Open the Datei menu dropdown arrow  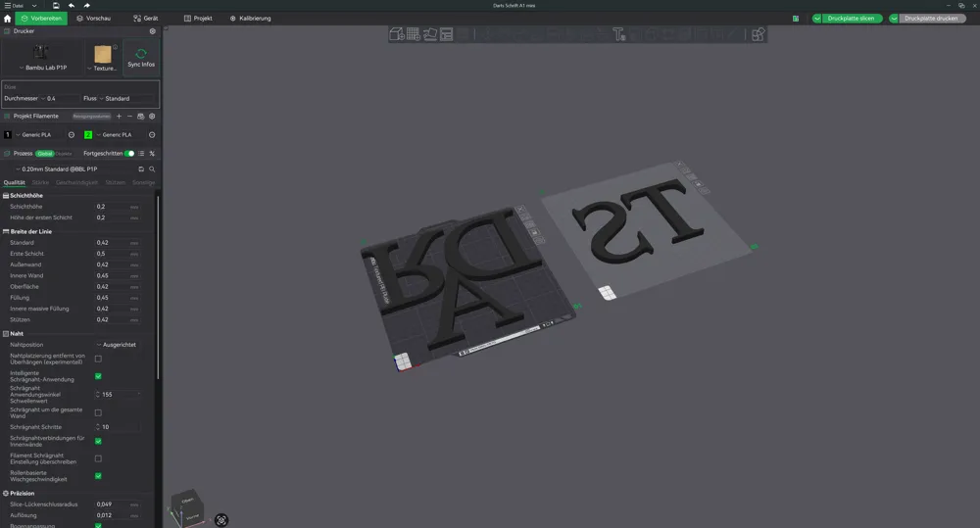tap(34, 6)
